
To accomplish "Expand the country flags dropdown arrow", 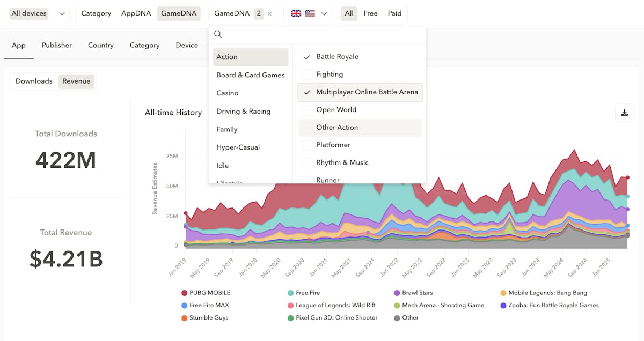I will (x=324, y=14).
